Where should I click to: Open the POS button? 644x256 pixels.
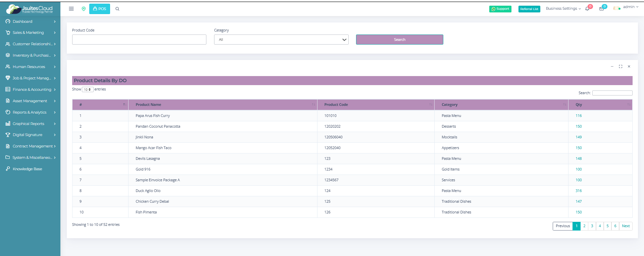(100, 9)
